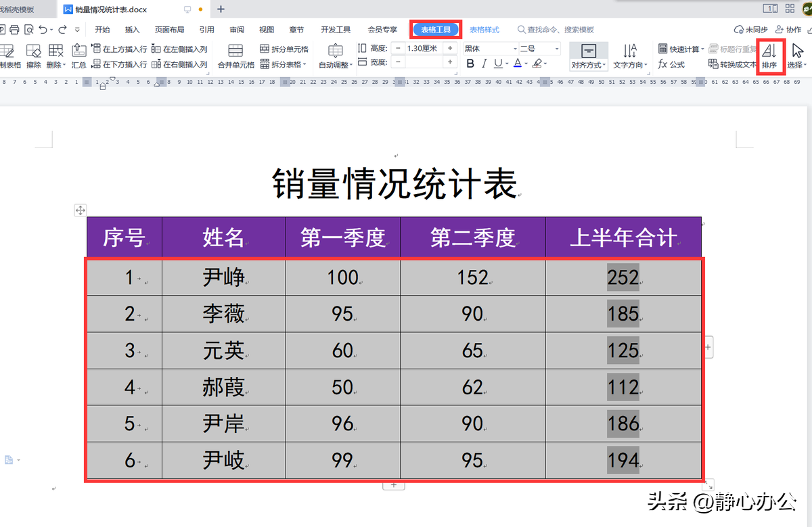The image size is (812, 527).
Task: Insert a row below (在下方插入行)
Action: click(x=120, y=64)
